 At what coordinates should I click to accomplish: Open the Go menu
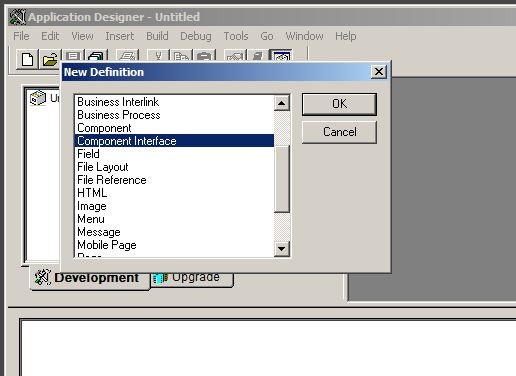(x=267, y=36)
